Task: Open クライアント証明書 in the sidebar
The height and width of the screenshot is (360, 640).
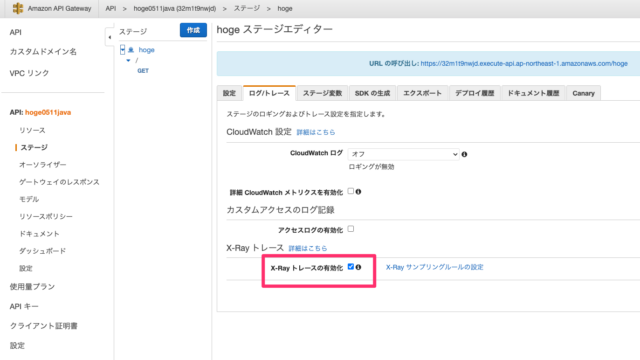Action: (44, 326)
